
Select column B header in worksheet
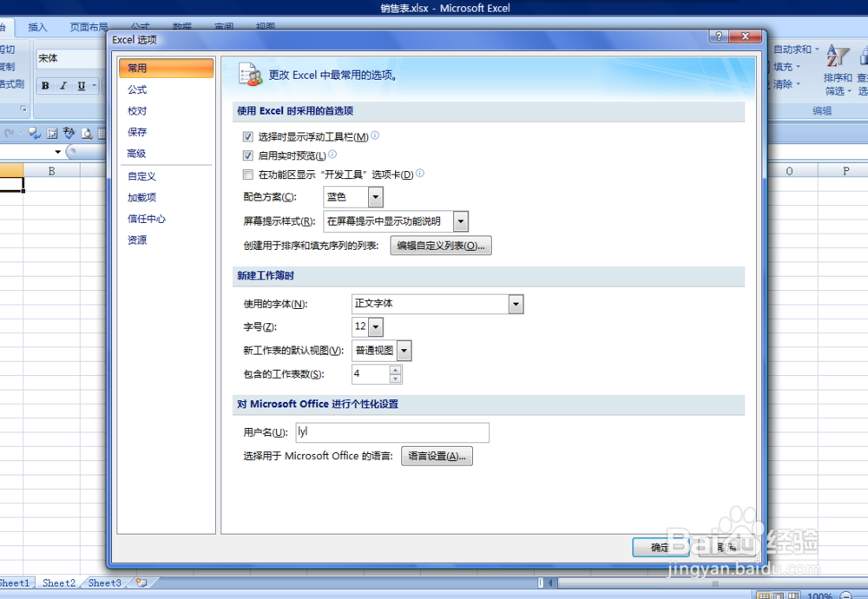pyautogui.click(x=51, y=171)
